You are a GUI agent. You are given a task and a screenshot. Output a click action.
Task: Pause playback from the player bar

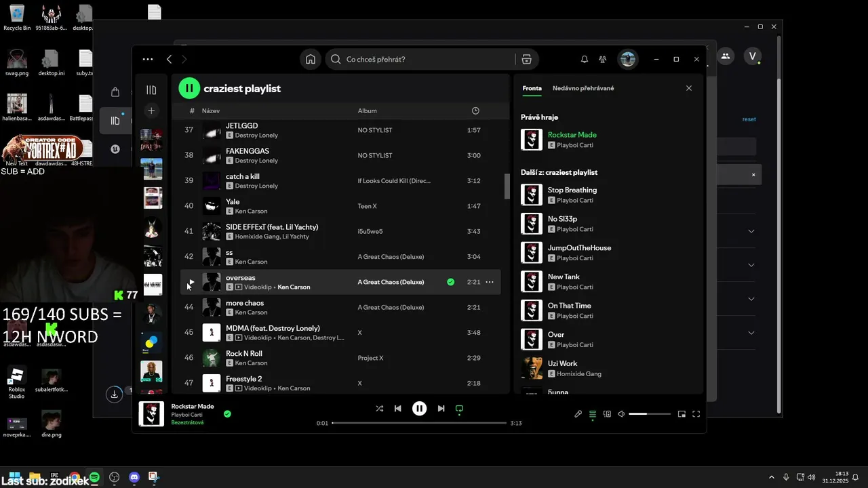pos(420,409)
